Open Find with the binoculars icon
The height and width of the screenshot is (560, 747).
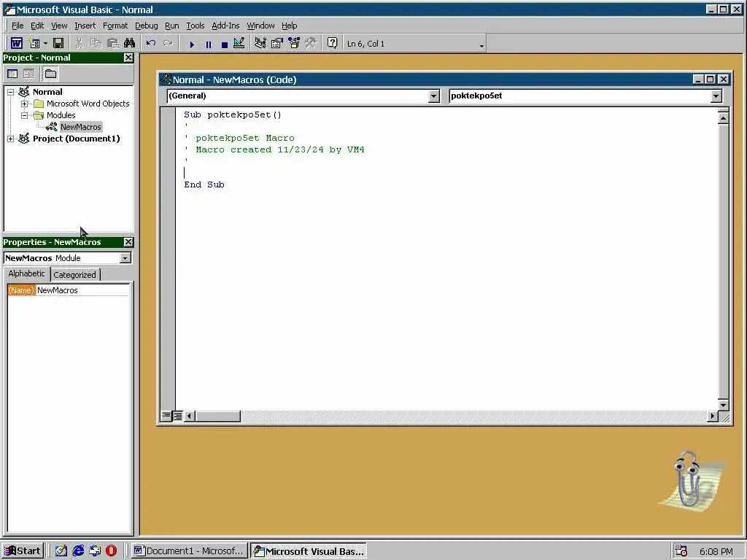[x=129, y=43]
